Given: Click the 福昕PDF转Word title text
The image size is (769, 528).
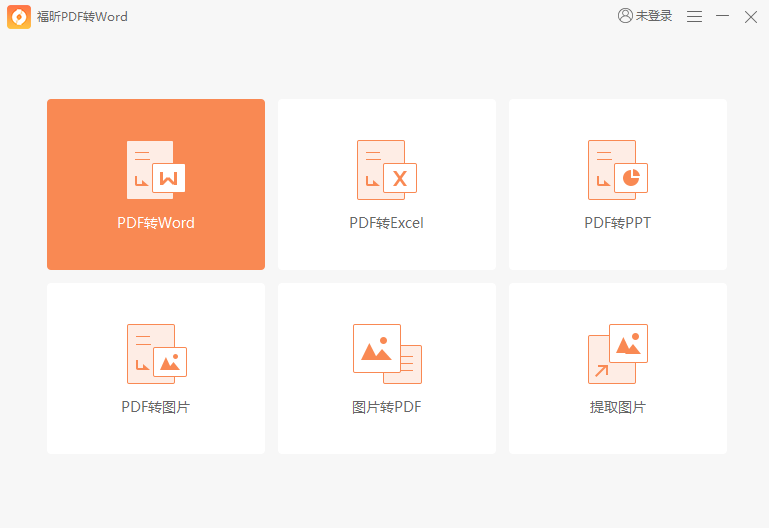Looking at the screenshot, I should (82, 17).
